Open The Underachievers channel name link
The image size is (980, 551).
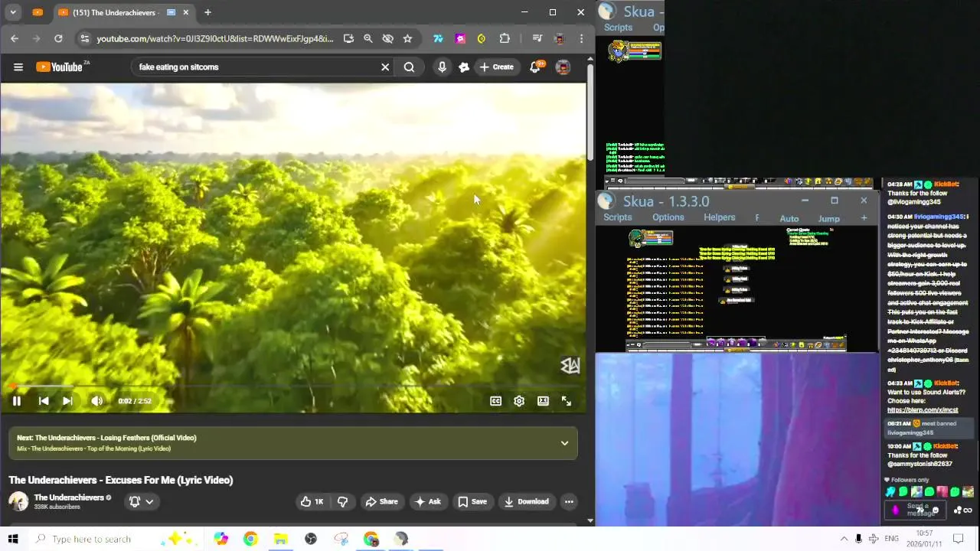pyautogui.click(x=69, y=497)
